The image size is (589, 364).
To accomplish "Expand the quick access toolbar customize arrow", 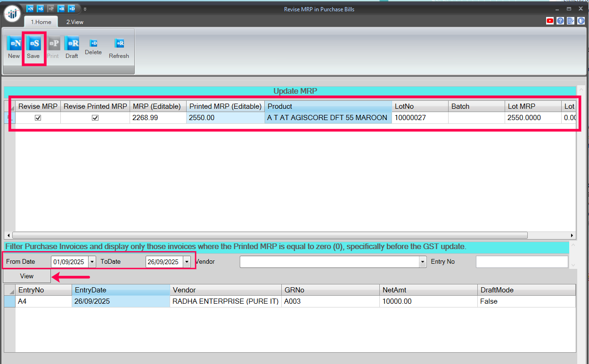I will point(85,9).
